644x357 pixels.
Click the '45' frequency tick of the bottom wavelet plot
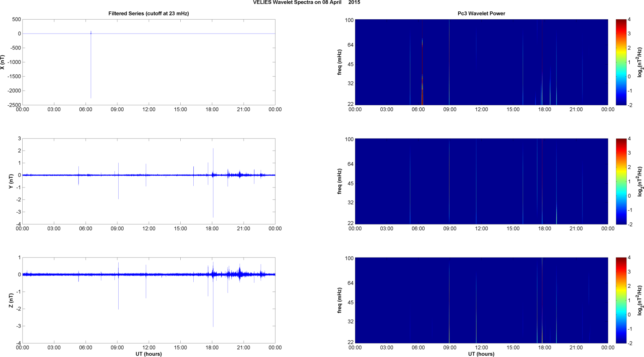(351, 302)
